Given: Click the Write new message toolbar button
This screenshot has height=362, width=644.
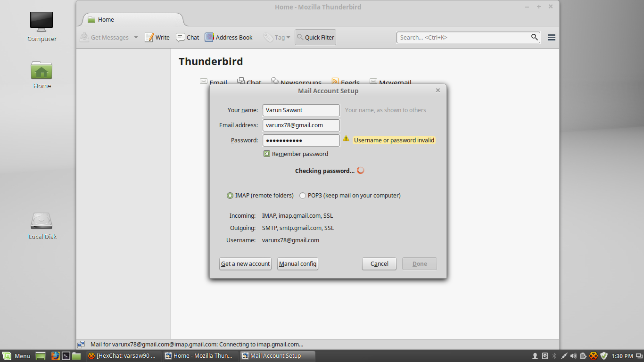Looking at the screenshot, I should click(157, 37).
